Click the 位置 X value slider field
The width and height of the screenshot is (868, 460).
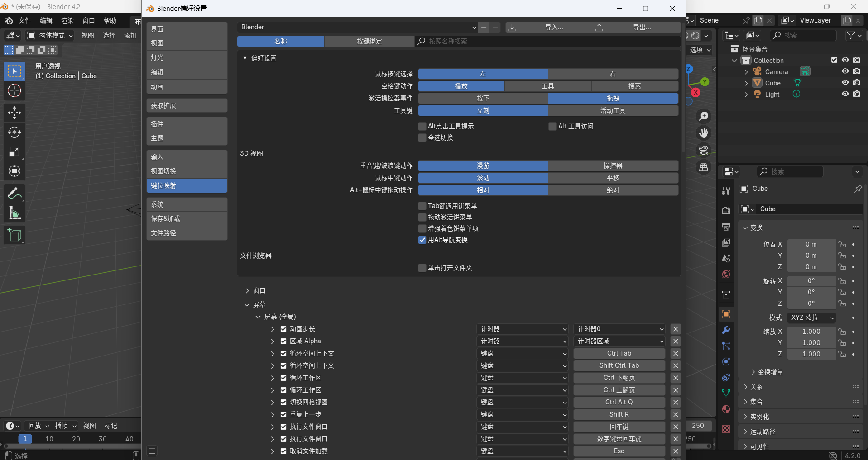[811, 244]
